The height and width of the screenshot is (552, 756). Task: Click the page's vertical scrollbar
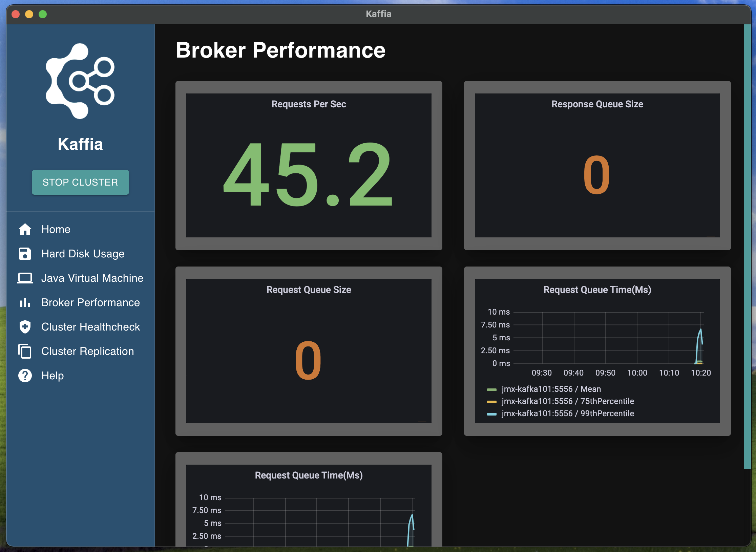coord(747,247)
